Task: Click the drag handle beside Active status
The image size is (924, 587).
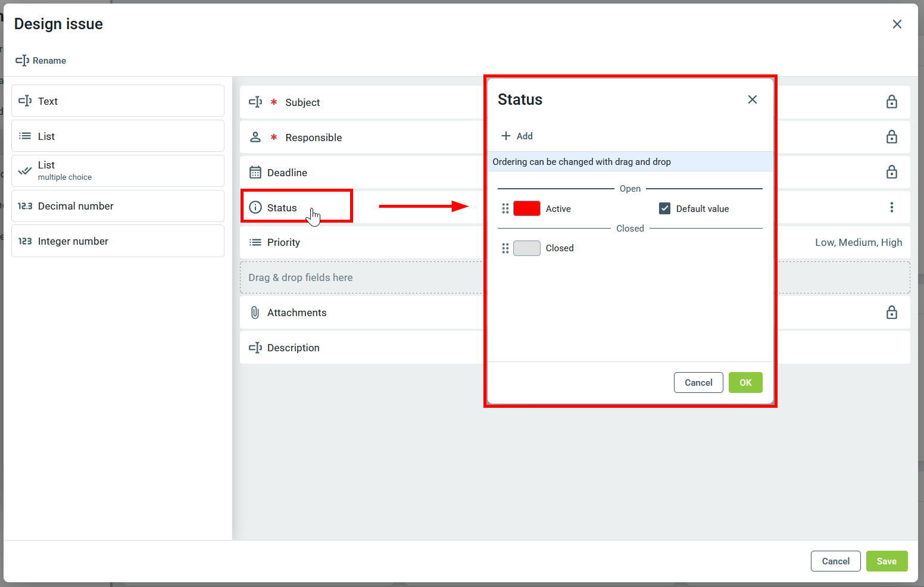Action: point(505,208)
